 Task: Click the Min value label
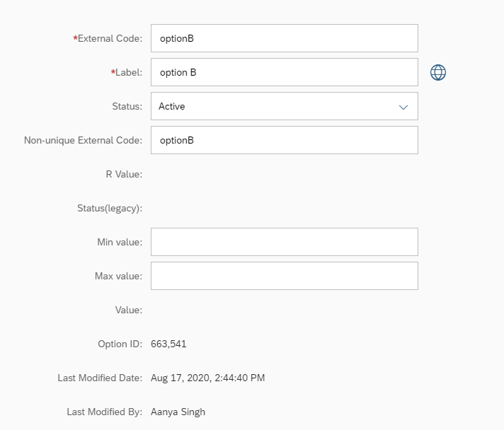120,242
